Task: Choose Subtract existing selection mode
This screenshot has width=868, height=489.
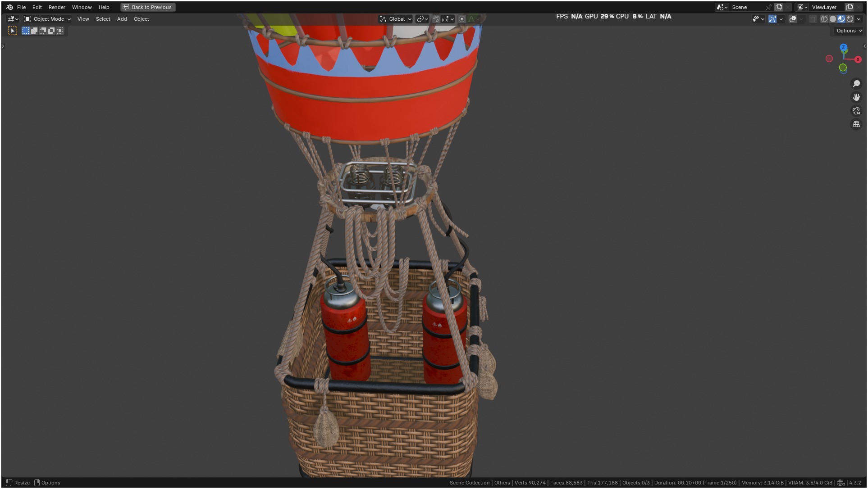Action: click(x=43, y=31)
